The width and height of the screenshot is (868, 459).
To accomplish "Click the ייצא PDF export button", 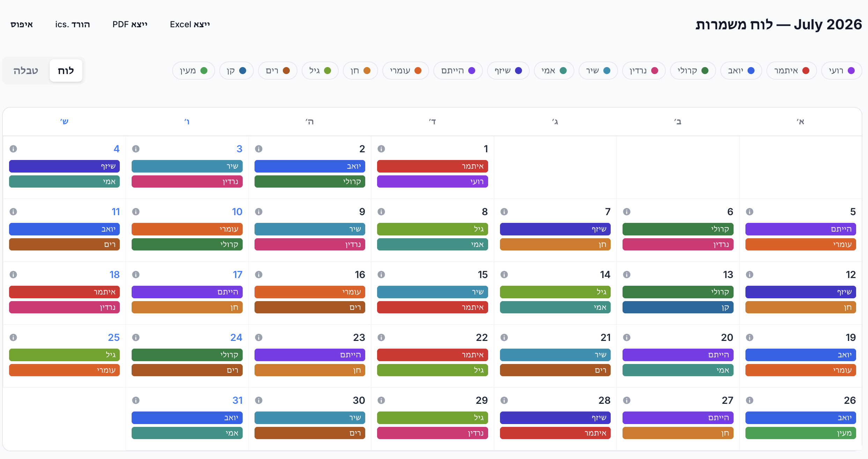I will [130, 24].
